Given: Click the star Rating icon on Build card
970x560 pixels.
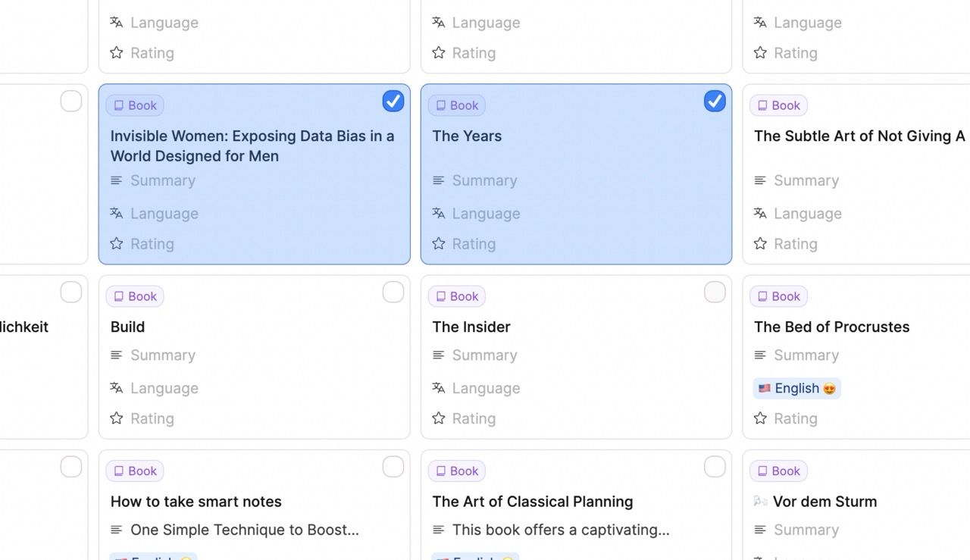Looking at the screenshot, I should [x=117, y=418].
